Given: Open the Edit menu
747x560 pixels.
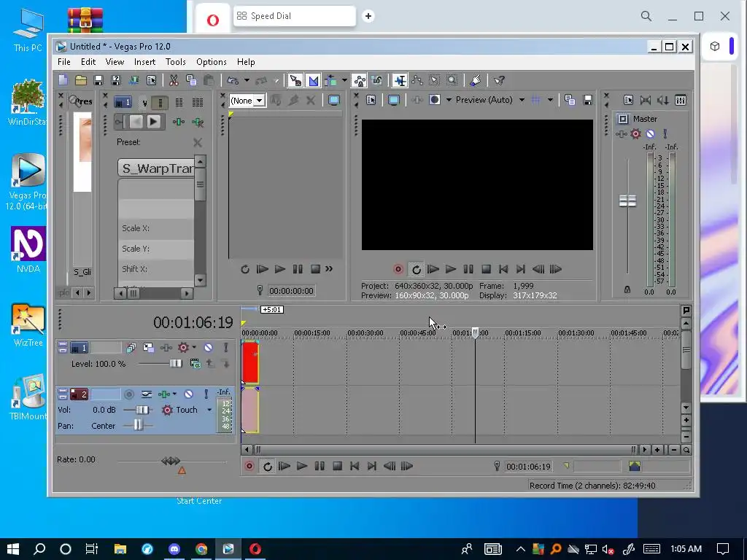Looking at the screenshot, I should (x=88, y=62).
